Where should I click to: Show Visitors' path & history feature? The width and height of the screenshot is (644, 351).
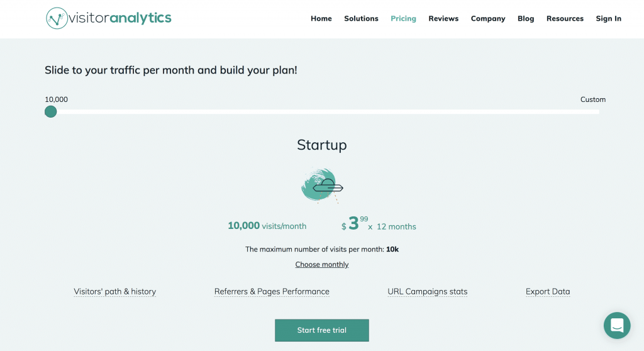114,292
